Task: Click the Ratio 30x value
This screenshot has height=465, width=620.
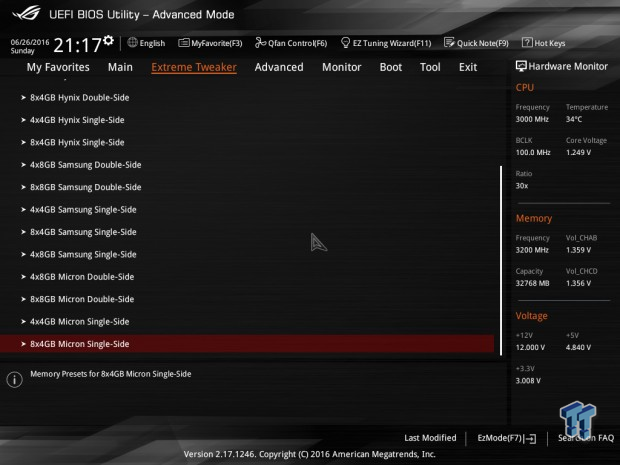Action: [522, 185]
